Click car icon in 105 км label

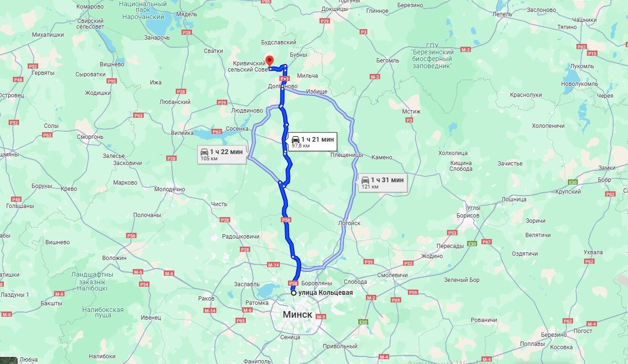click(204, 152)
